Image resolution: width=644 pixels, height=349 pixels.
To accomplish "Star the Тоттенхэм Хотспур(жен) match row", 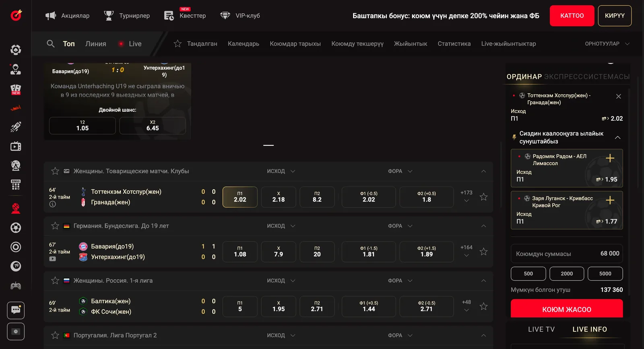I will coord(483,197).
